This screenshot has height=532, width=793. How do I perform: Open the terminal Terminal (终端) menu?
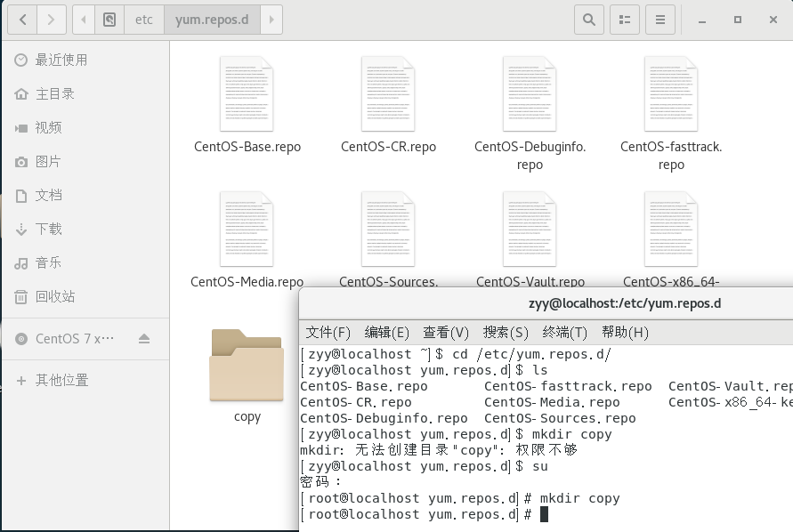(565, 332)
